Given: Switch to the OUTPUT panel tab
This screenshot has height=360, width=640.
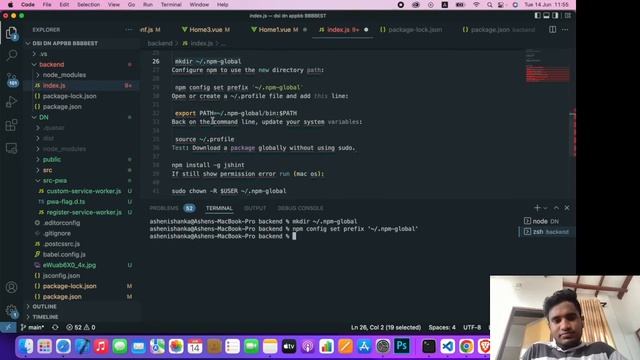Looking at the screenshot, I should pos(255,208).
